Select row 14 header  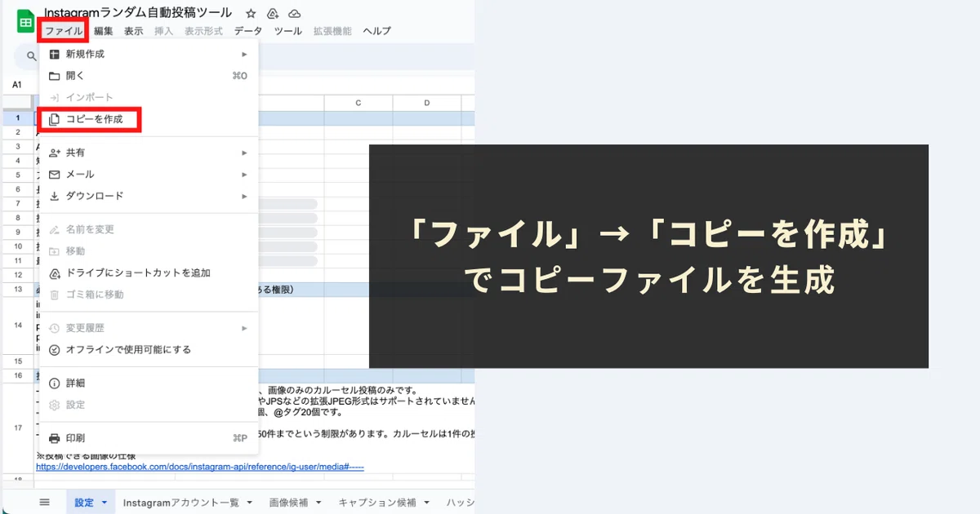tap(18, 326)
